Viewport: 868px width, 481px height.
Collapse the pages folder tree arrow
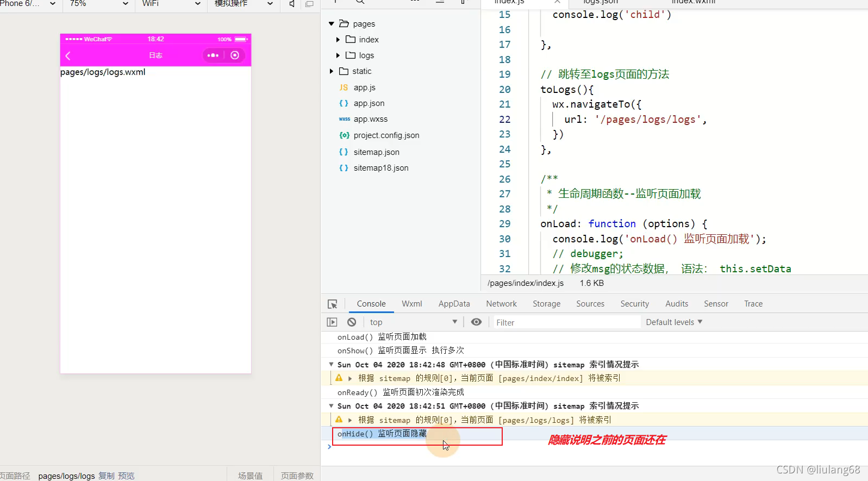[x=331, y=24]
